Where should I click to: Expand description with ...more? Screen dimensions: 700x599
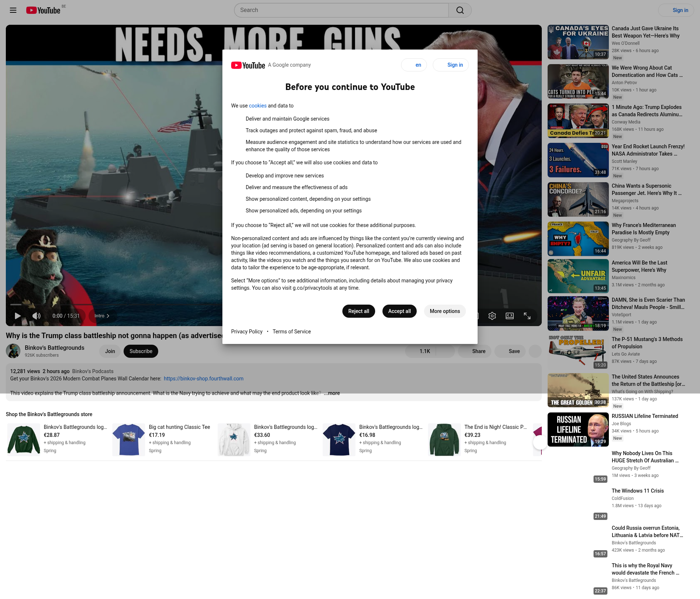coord(332,393)
